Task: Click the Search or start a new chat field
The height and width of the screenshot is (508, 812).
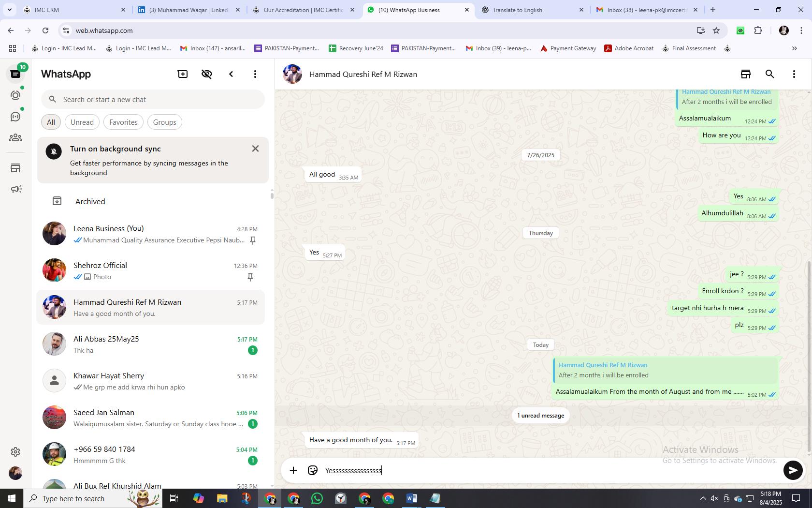Action: (x=153, y=99)
